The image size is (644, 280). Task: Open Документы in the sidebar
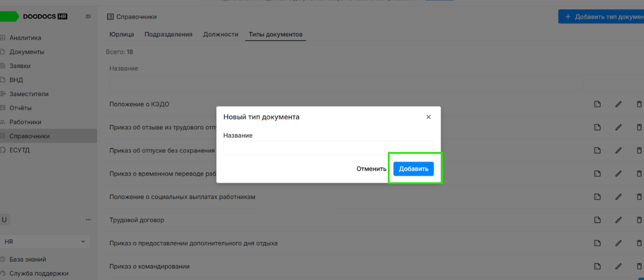click(27, 52)
